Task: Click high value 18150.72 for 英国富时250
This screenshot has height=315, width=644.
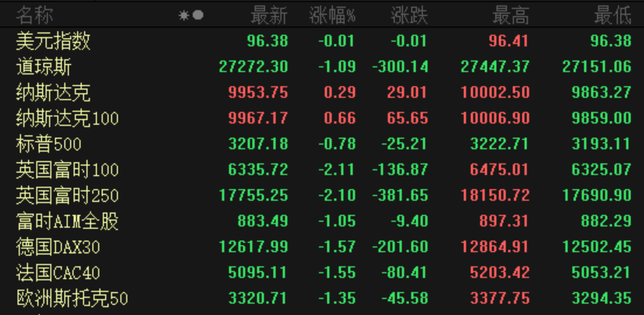Action: pyautogui.click(x=495, y=196)
